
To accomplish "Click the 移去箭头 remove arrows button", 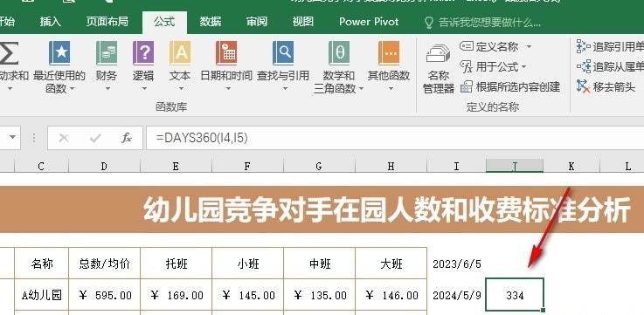I will (606, 86).
